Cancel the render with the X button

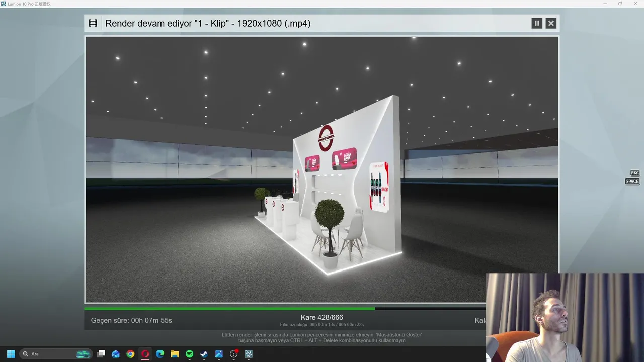tap(551, 23)
